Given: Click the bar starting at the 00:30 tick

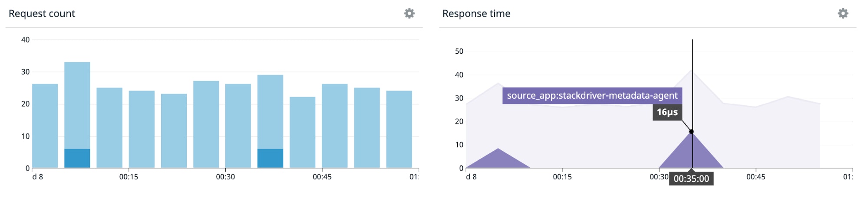Looking at the screenshot, I should click(x=238, y=126).
